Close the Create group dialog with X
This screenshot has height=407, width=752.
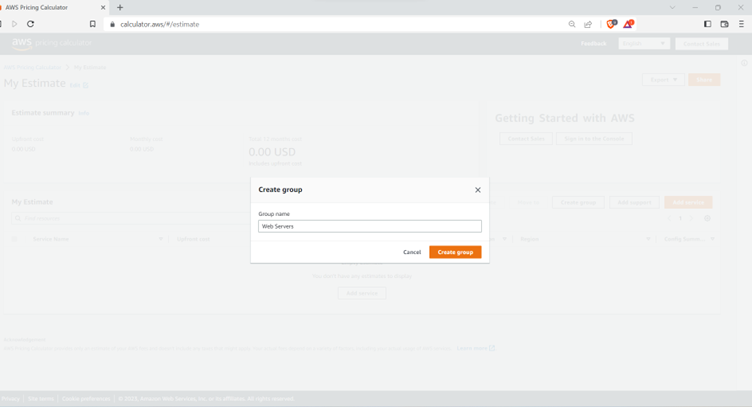pyautogui.click(x=477, y=190)
